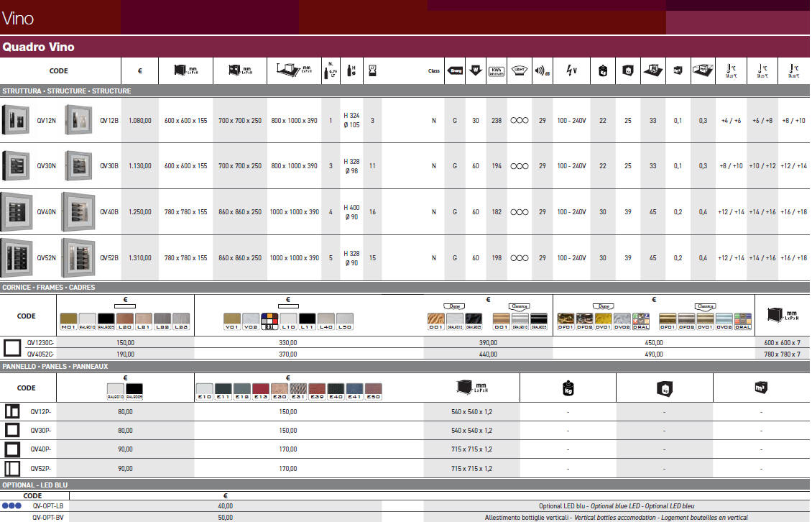The height and width of the screenshot is (522, 812).
Task: Click the square frame icon beside QV1230C-
Action: pyautogui.click(x=12, y=348)
